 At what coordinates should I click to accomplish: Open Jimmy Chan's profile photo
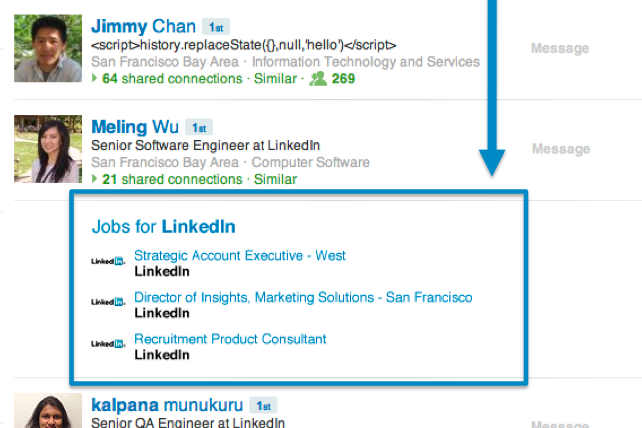pos(48,48)
